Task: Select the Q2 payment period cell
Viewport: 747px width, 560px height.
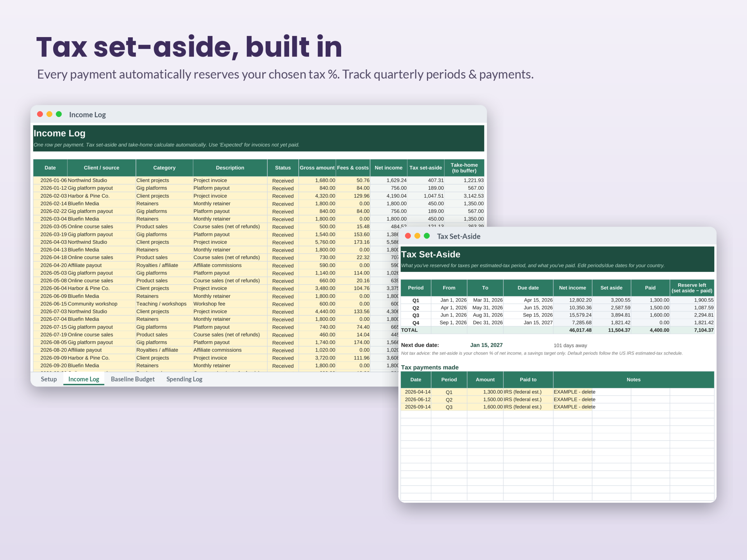Action: pyautogui.click(x=449, y=399)
